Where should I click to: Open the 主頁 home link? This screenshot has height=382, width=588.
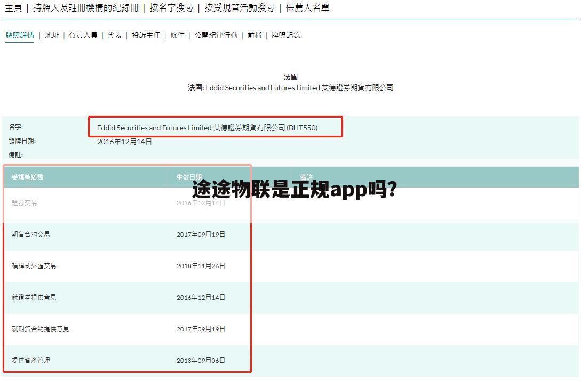click(13, 8)
